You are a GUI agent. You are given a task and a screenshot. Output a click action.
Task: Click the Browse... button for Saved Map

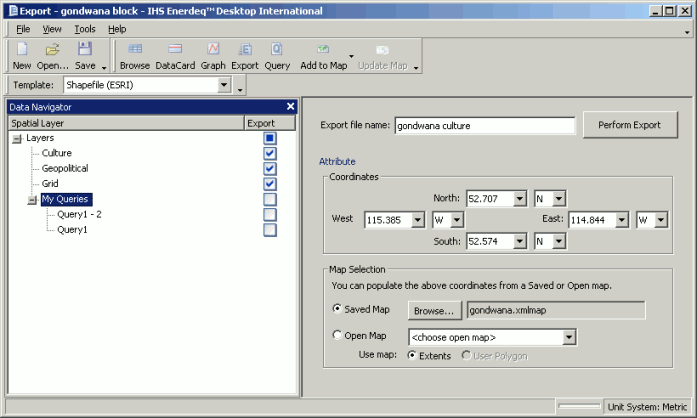coord(433,311)
